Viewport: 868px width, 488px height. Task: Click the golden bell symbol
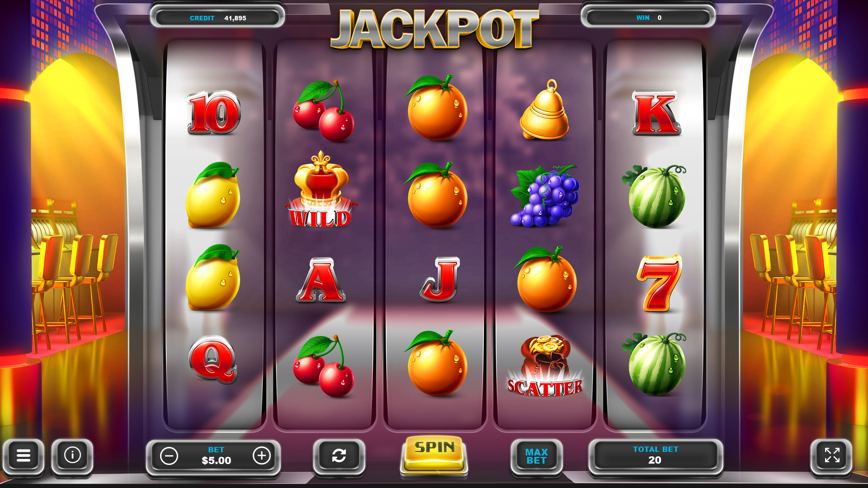545,110
